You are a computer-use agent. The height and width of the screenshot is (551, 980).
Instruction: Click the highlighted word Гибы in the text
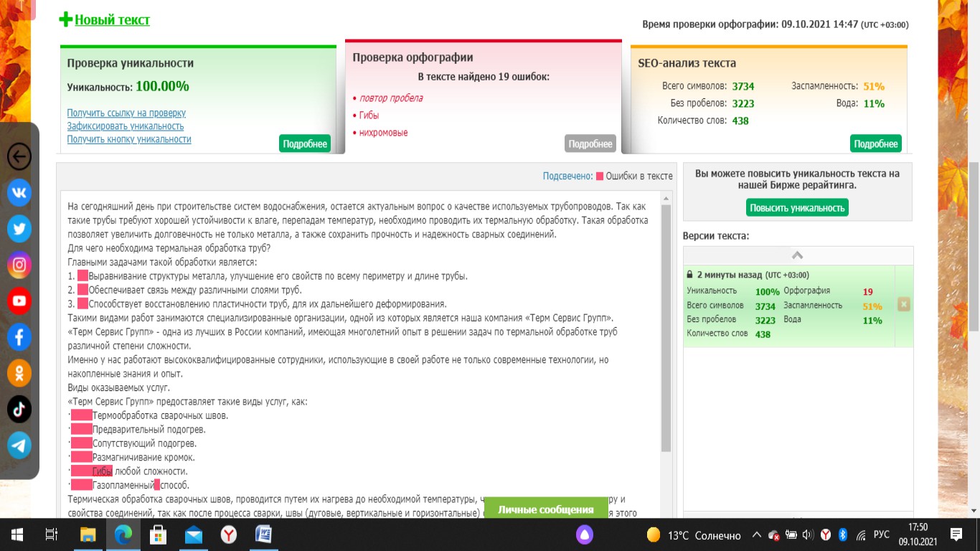(103, 471)
